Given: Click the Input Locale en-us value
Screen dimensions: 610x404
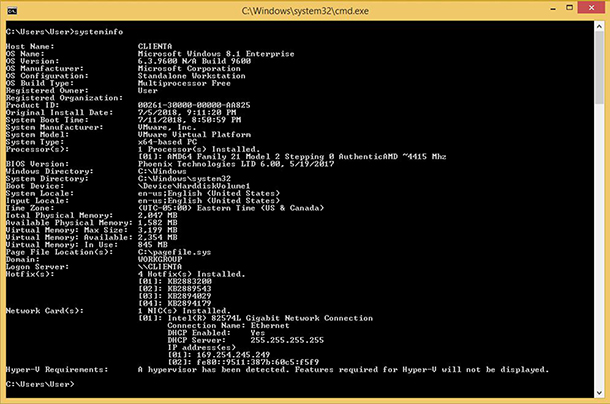Looking at the screenshot, I should [209, 201].
